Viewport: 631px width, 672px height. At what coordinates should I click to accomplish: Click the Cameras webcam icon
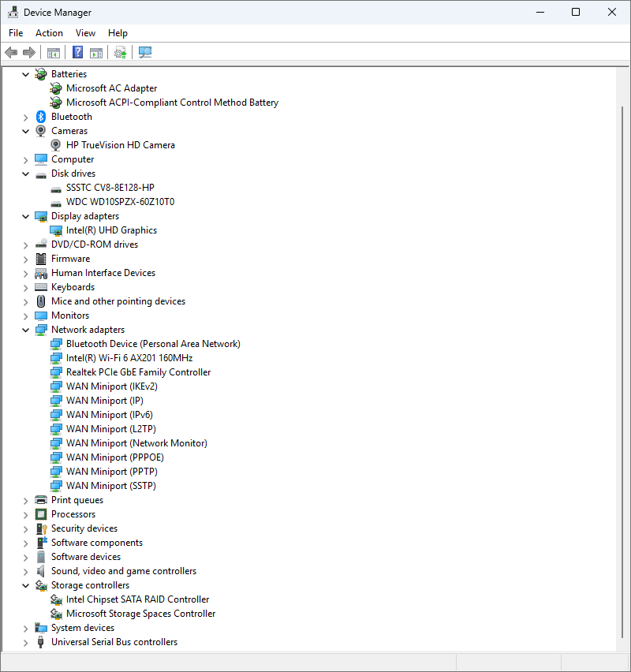point(41,131)
